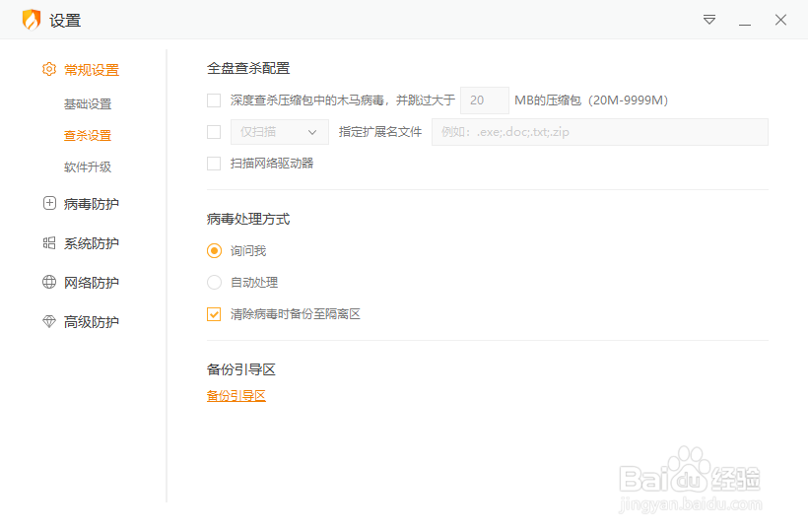Click the 指定扩展名文件 extension input field

[x=600, y=132]
